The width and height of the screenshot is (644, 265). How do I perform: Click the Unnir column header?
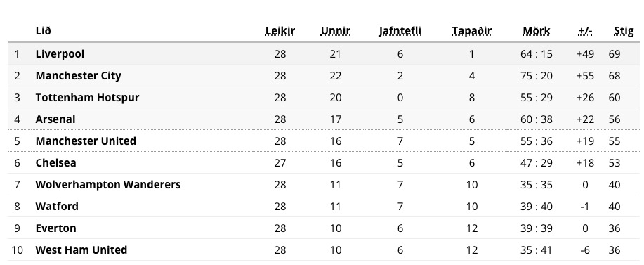(335, 31)
